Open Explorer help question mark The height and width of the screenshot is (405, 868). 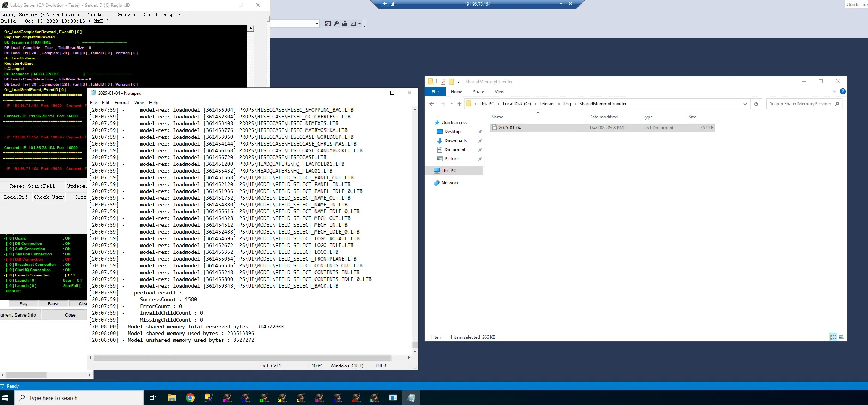(843, 91)
